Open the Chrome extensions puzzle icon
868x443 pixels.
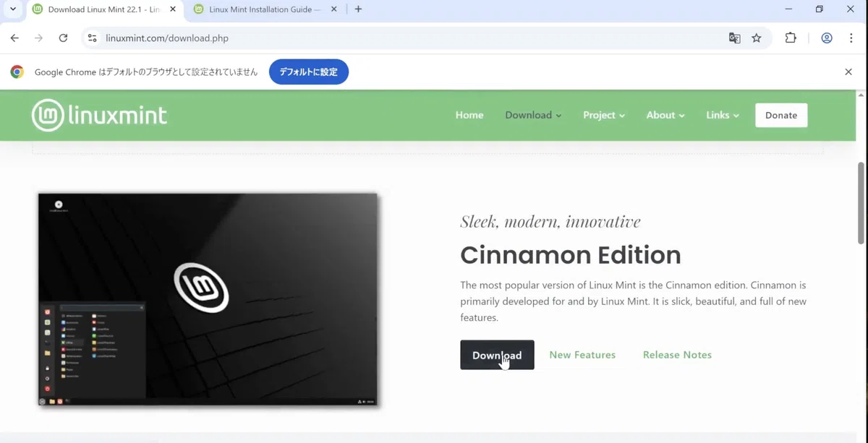(791, 38)
